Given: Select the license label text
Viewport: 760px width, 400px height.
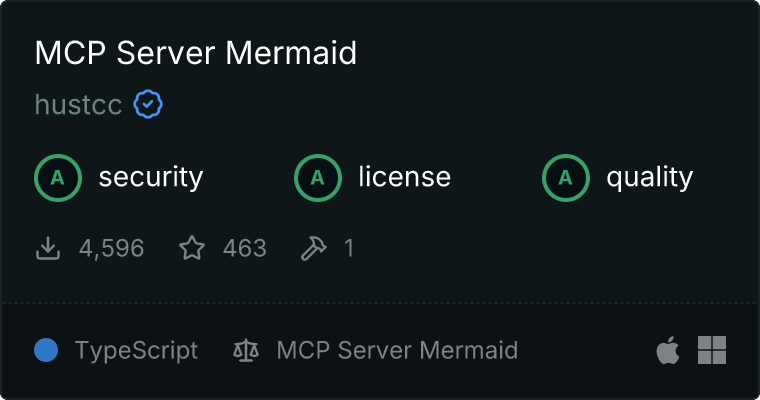Looking at the screenshot, I should [x=405, y=176].
